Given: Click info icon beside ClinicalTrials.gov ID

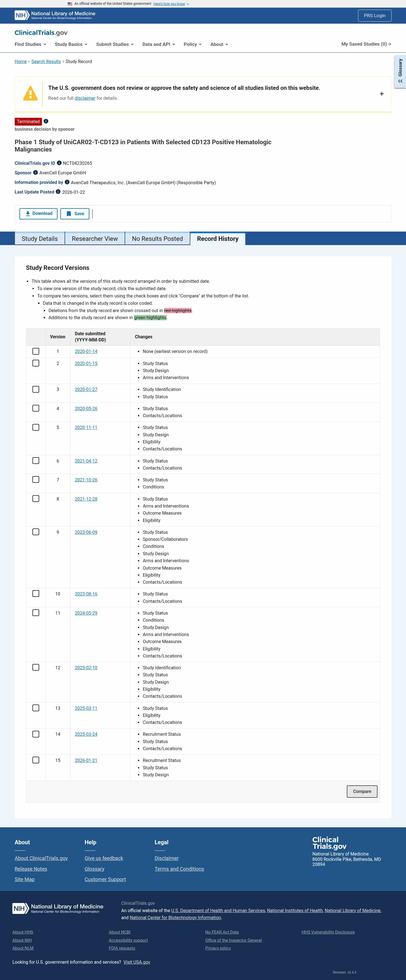Looking at the screenshot, I should [x=59, y=163].
